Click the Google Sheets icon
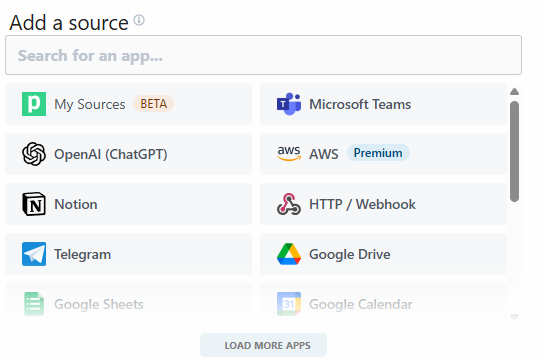This screenshot has height=361, width=546. 34,304
